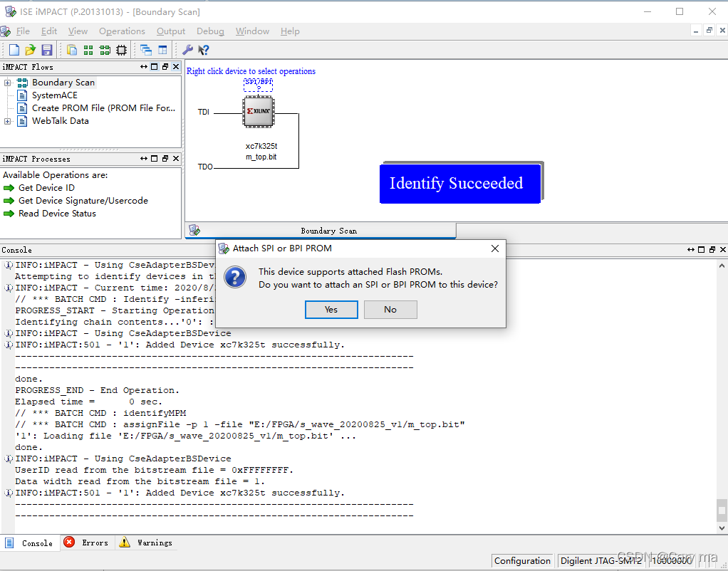Viewport: 728px width, 571px height.
Task: Click the dashed SPI/BPI placeholder above chip
Action: click(x=258, y=85)
